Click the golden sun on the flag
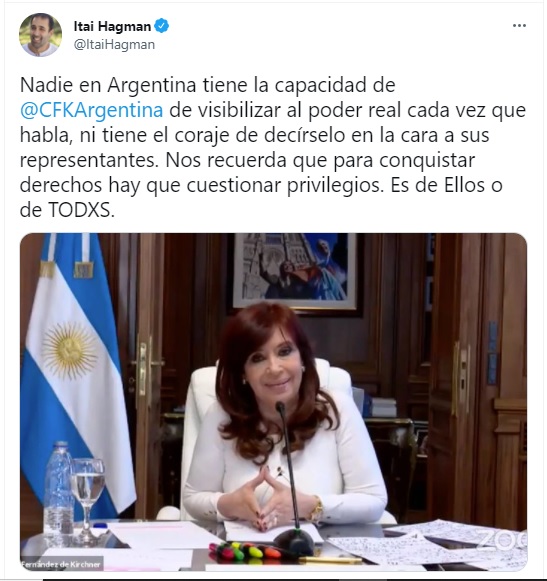This screenshot has width=547, height=581. [x=70, y=351]
